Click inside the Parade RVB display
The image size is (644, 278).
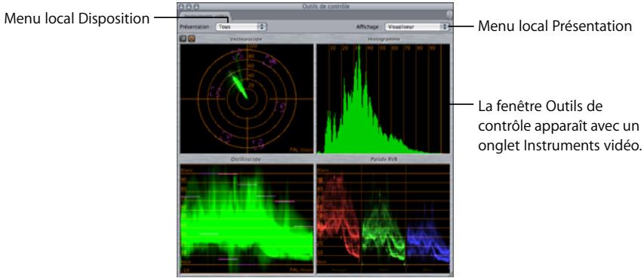click(383, 218)
